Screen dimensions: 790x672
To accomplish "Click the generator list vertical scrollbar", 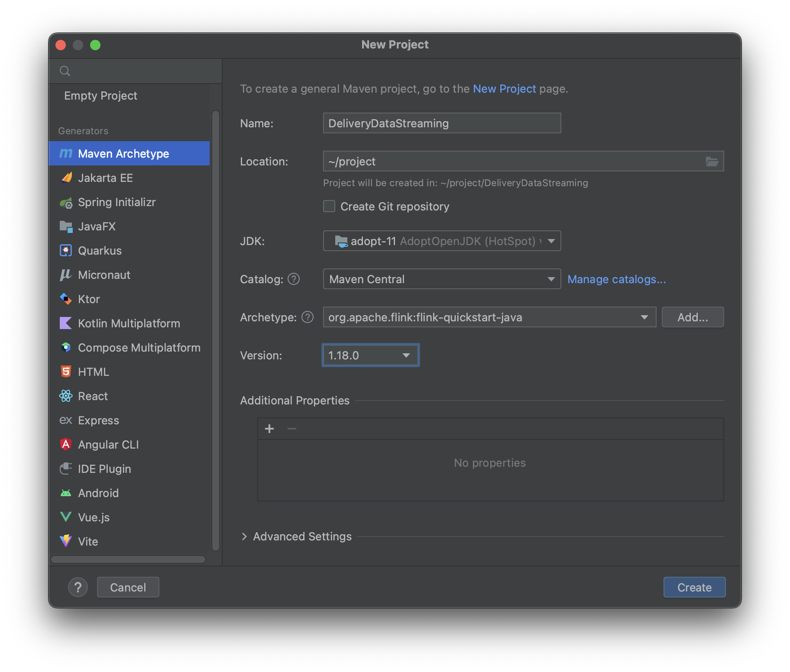I will coord(215,331).
